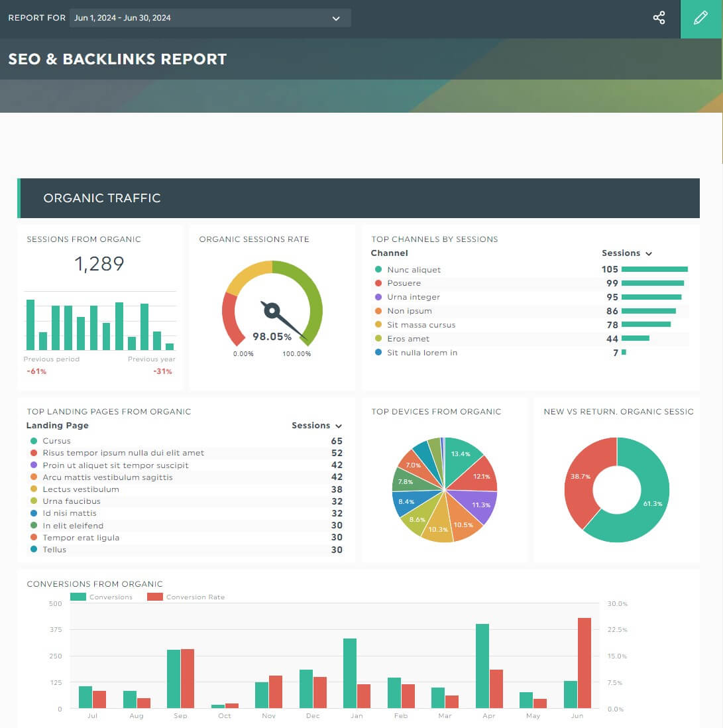The image size is (723, 728).
Task: Select the Urna faucibus landing page
Action: 186,501
